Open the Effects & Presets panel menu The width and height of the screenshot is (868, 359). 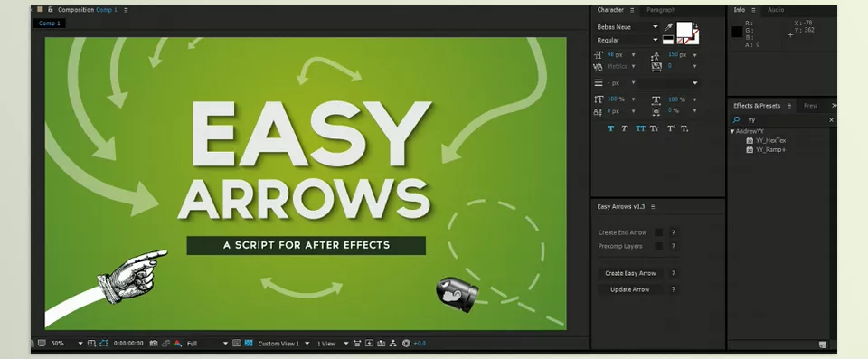click(x=788, y=106)
